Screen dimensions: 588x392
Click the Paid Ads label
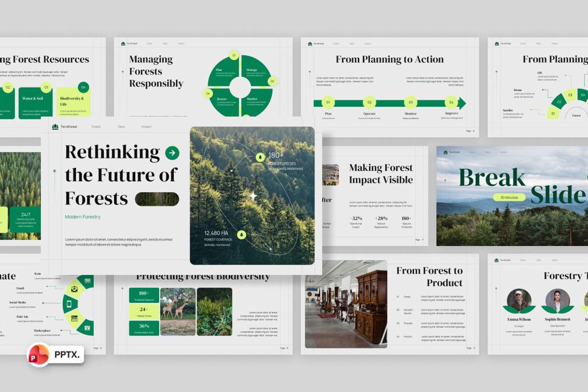[23, 317]
